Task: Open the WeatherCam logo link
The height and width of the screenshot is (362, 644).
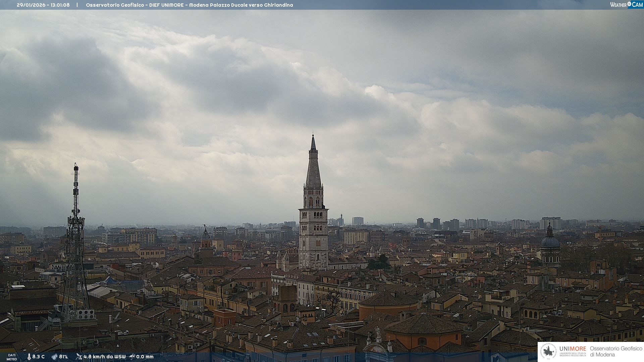Action: pos(626,4)
